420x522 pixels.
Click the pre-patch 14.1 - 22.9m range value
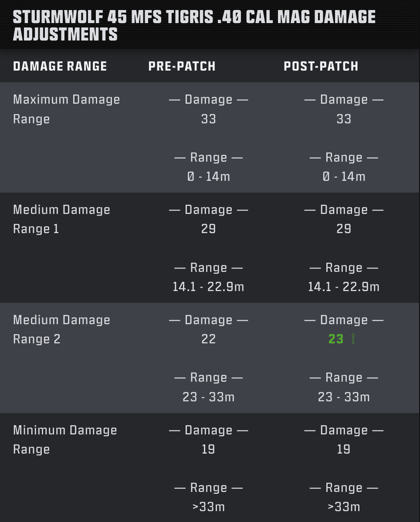tap(208, 287)
